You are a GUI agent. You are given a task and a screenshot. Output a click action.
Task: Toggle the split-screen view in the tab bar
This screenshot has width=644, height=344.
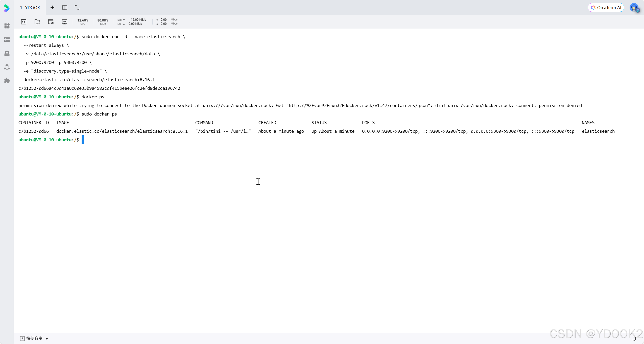pyautogui.click(x=65, y=7)
